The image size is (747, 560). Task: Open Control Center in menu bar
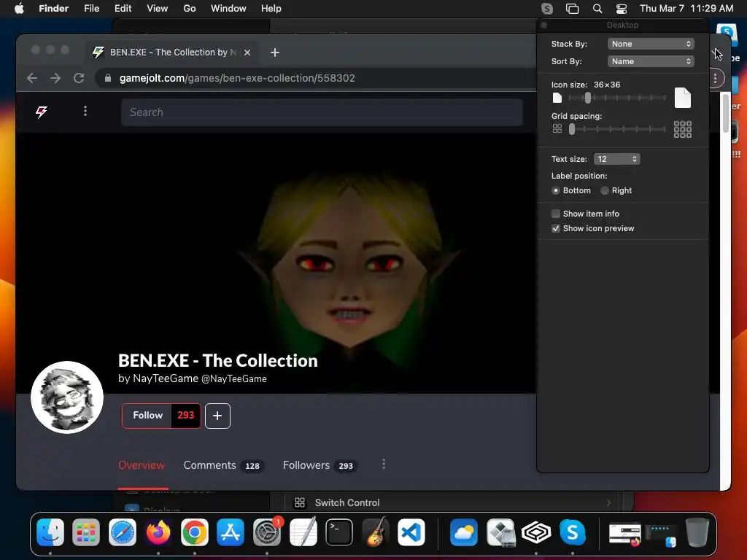pyautogui.click(x=622, y=9)
